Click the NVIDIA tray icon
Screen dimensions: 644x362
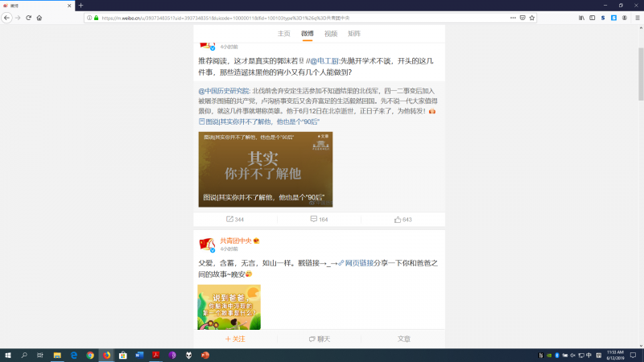coord(549,356)
